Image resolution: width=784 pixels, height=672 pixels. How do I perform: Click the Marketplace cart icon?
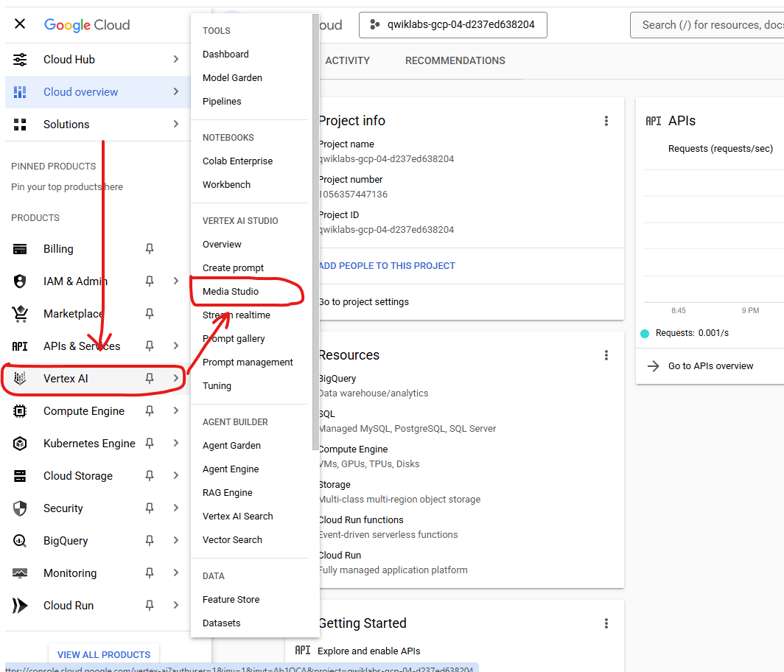pyautogui.click(x=20, y=313)
